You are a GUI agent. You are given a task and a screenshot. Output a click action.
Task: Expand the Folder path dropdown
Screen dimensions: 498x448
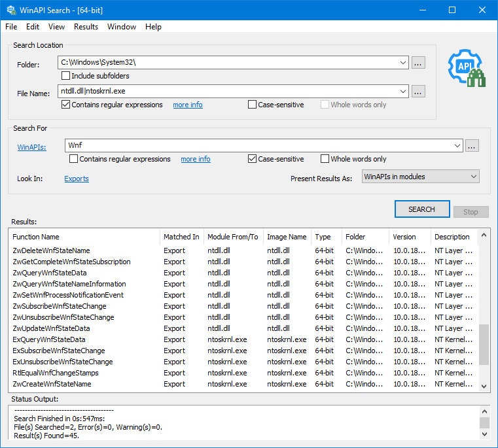tap(402, 62)
